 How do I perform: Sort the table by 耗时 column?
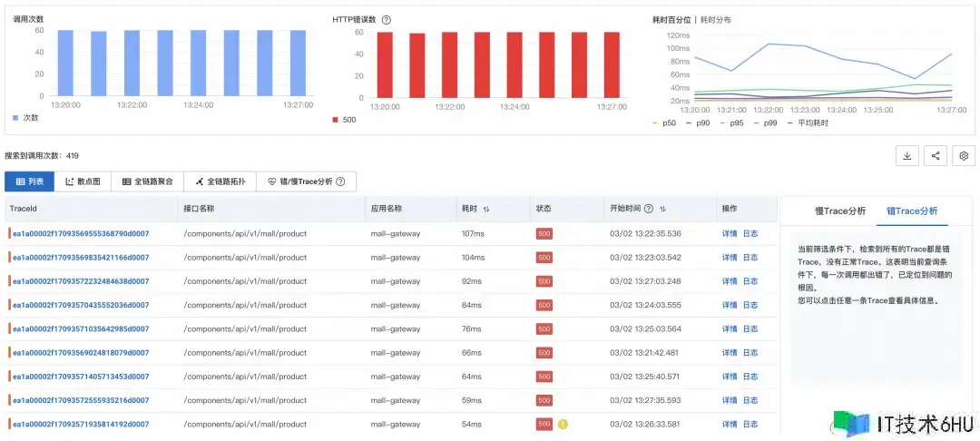coord(486,209)
